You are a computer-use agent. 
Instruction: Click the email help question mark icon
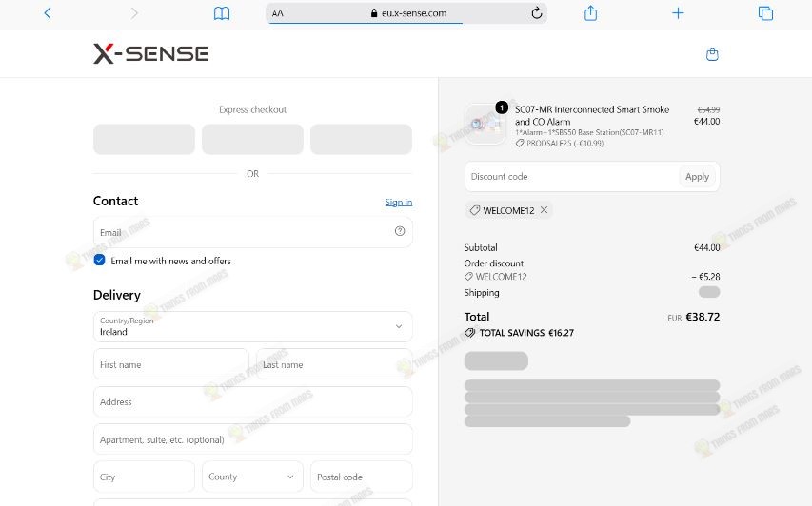(x=400, y=231)
